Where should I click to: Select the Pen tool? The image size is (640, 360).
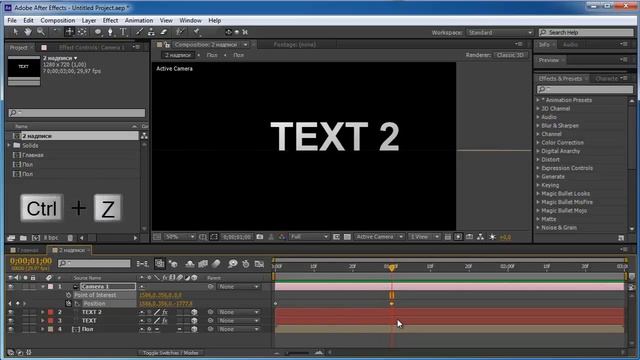(x=110, y=32)
